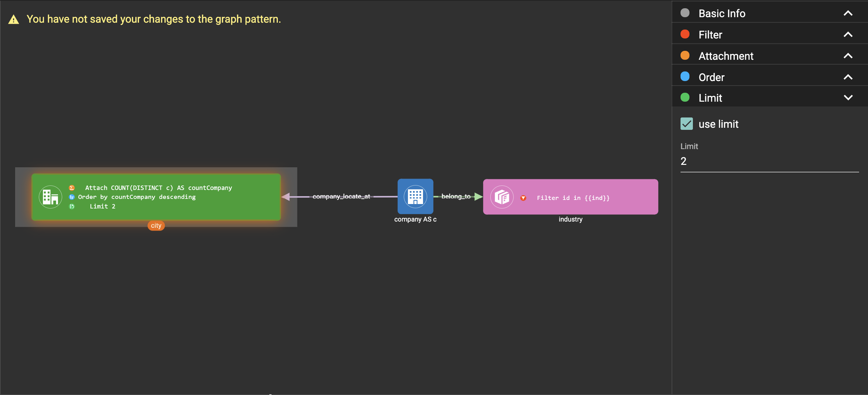The image size is (868, 395).
Task: Open the Order section header
Action: click(711, 77)
